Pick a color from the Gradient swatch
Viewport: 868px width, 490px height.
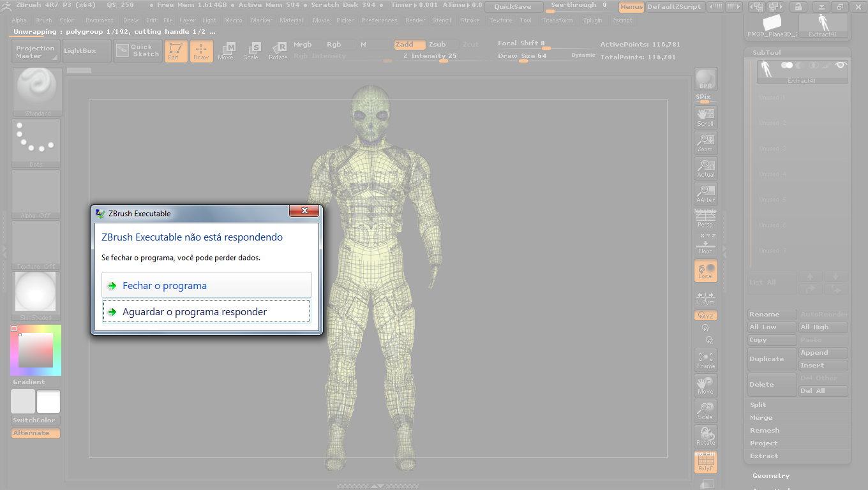point(36,350)
